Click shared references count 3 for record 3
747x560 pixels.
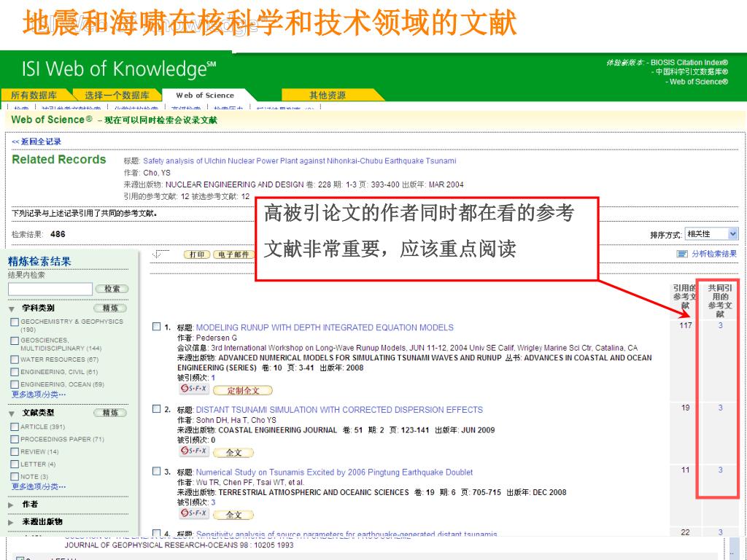click(x=720, y=470)
